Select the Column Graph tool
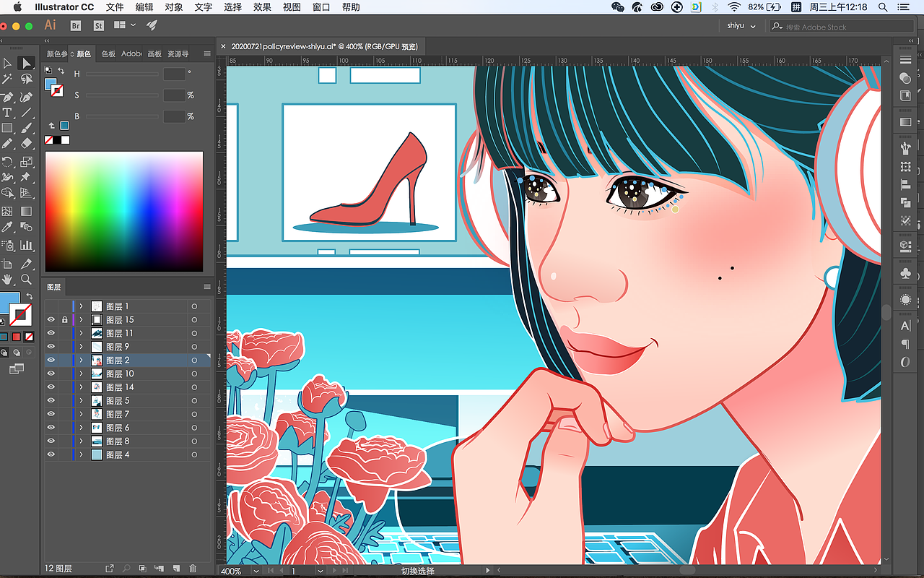Image resolution: width=924 pixels, height=578 pixels. click(26, 246)
